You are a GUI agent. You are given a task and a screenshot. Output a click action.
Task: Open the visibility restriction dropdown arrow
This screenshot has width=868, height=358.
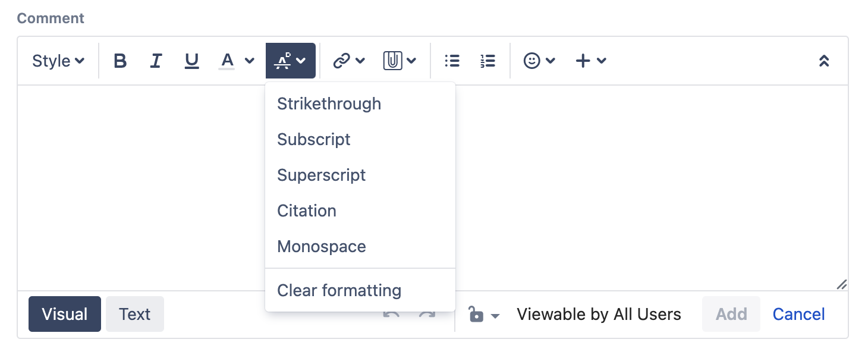click(495, 316)
